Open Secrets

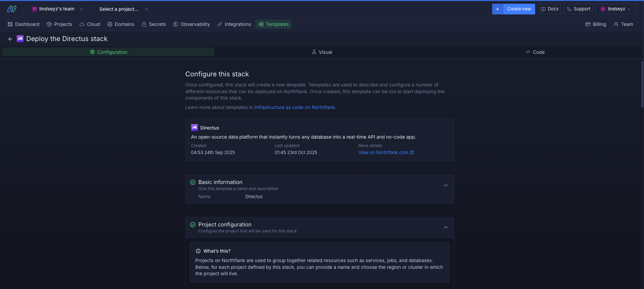(154, 24)
